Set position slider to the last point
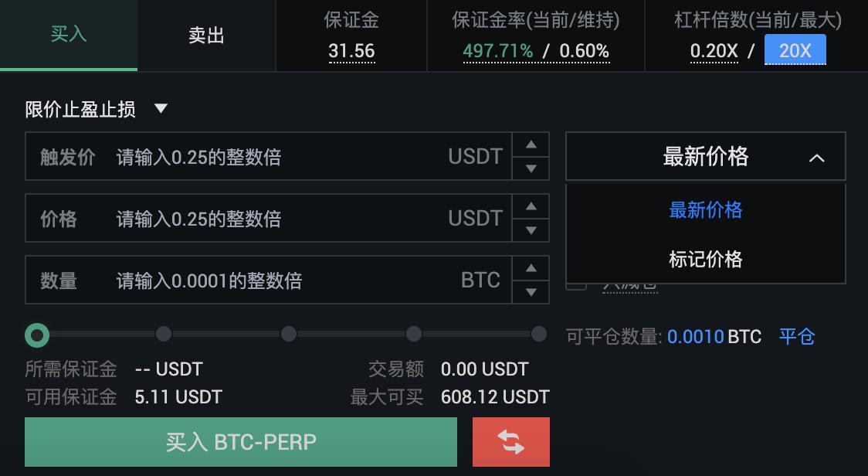868x476 pixels. [x=538, y=334]
